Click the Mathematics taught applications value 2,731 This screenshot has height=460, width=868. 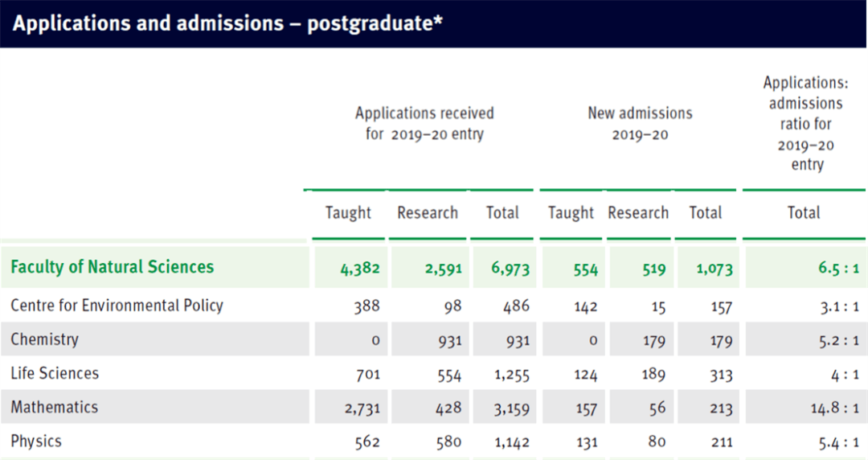click(x=362, y=409)
